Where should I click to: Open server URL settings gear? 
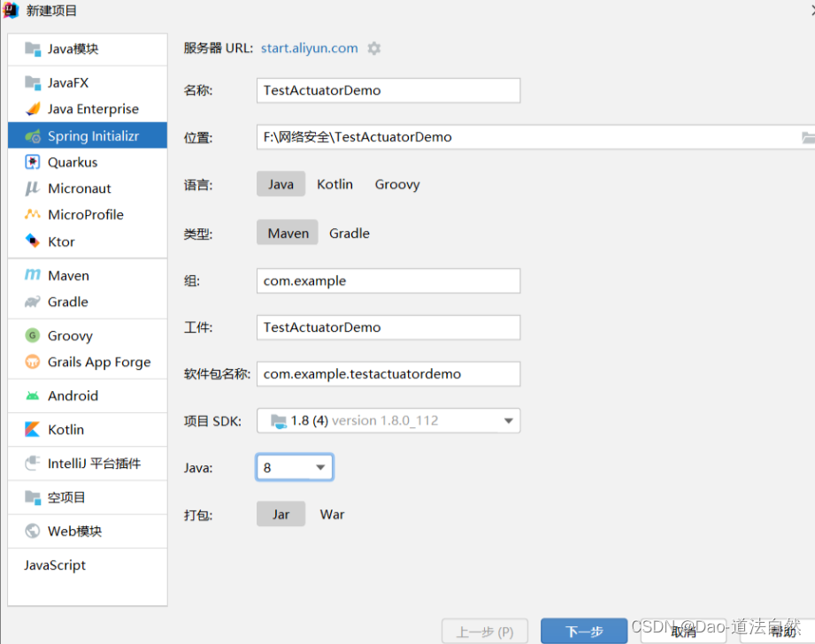coord(374,49)
